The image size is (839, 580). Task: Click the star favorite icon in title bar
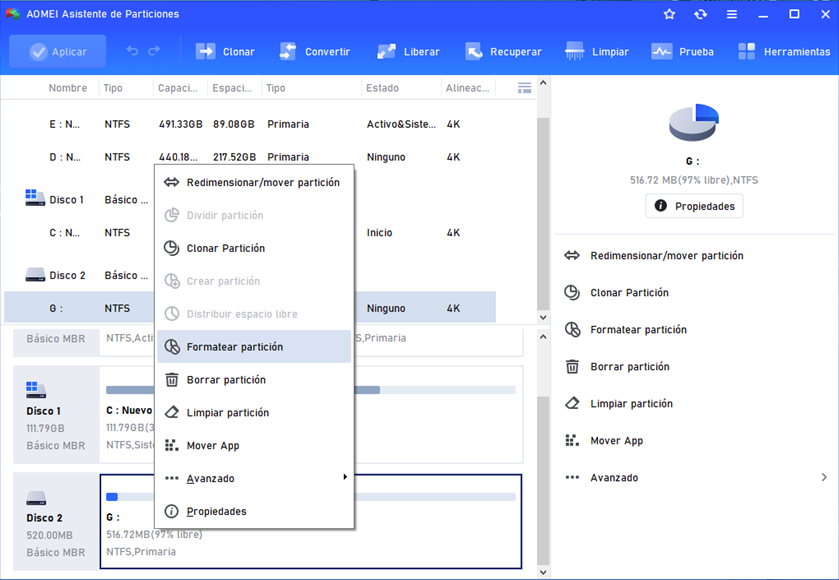(669, 14)
